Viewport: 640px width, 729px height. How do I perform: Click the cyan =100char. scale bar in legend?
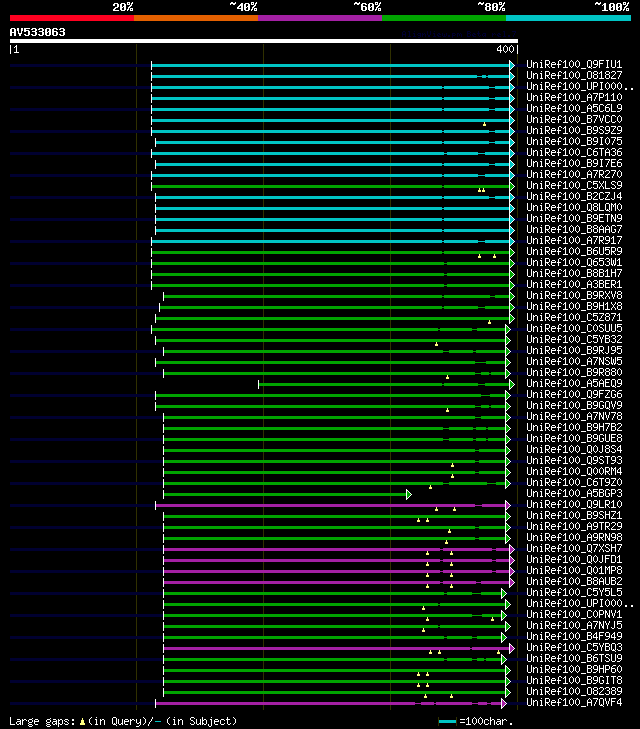pos(447,722)
